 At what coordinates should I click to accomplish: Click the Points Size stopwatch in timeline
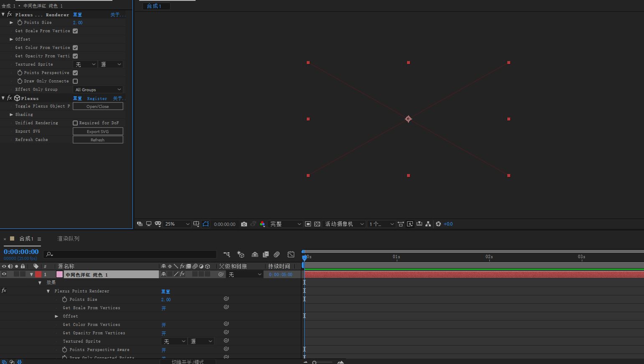[x=64, y=300]
